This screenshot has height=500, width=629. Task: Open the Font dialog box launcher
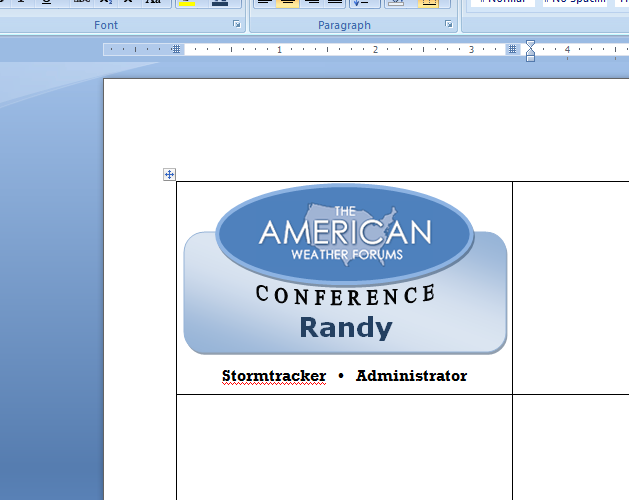pyautogui.click(x=237, y=24)
